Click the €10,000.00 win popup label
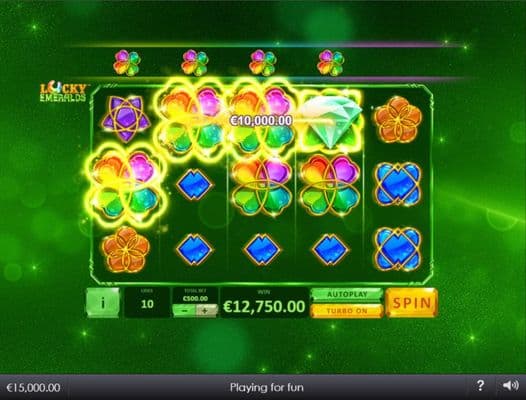The height and width of the screenshot is (400, 526). point(261,120)
